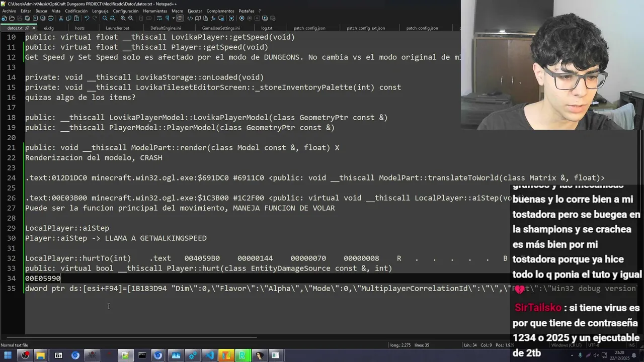This screenshot has height=362, width=644.
Task: Open the Vista menu
Action: click(x=56, y=11)
